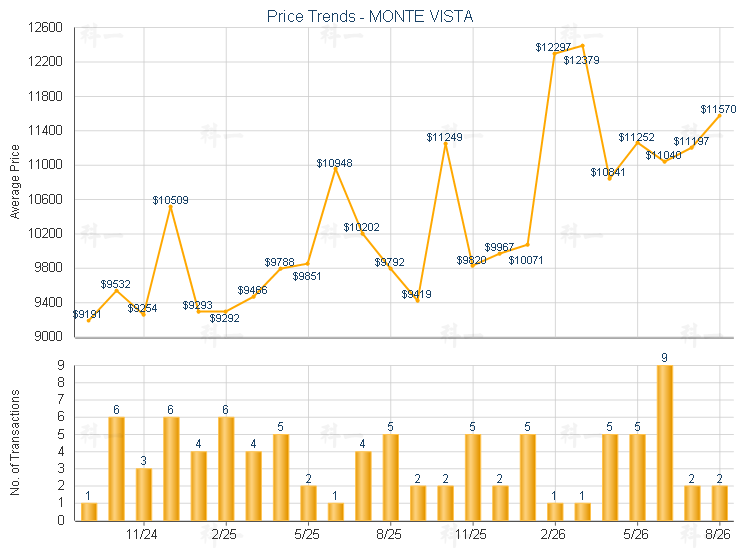740x550 pixels.
Task: Select the $11249 price data point
Action: pos(445,144)
